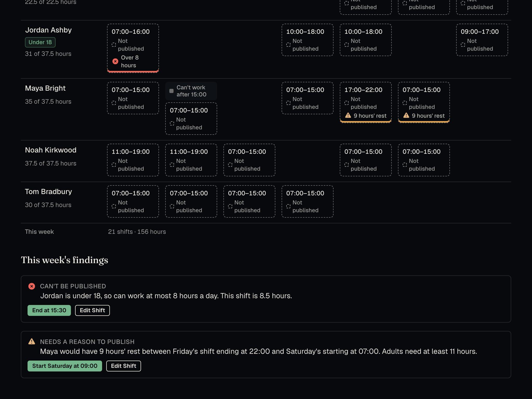Click the warning triangle beside Needs a Reason to Publish
This screenshot has width=532, height=399.
click(32, 341)
